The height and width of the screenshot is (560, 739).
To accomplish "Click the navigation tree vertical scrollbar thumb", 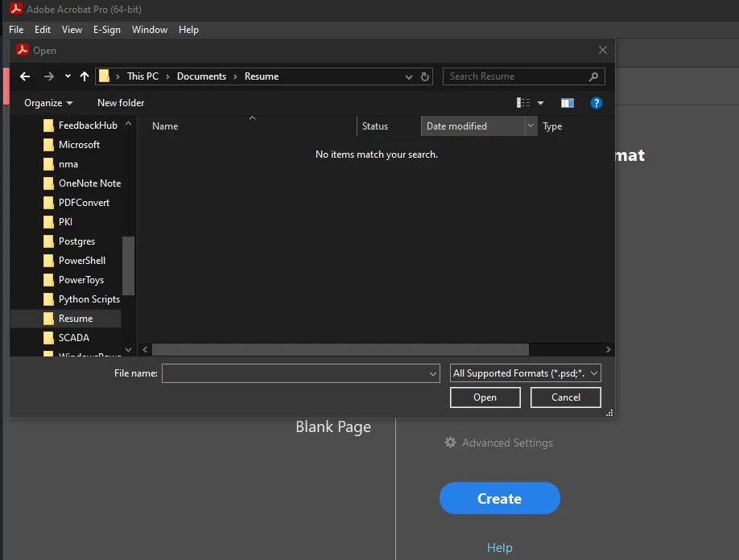I will click(x=128, y=266).
